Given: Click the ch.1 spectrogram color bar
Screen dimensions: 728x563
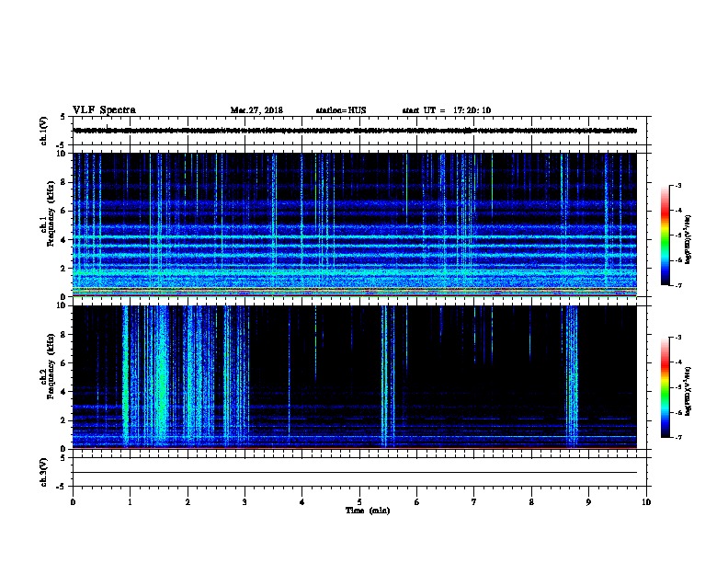Looking at the screenshot, I should click(x=665, y=236).
